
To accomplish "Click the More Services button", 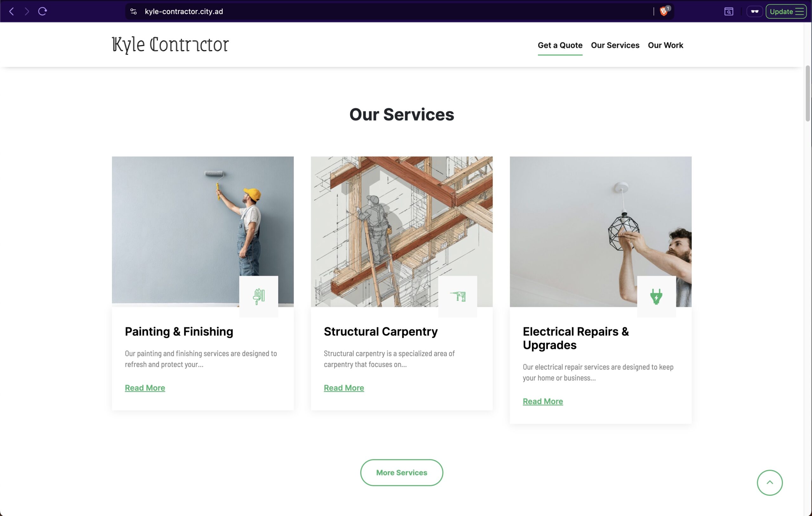I will (402, 473).
